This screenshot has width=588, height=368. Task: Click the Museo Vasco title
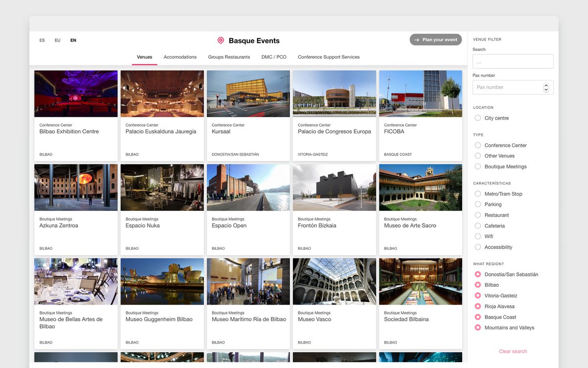(x=315, y=319)
